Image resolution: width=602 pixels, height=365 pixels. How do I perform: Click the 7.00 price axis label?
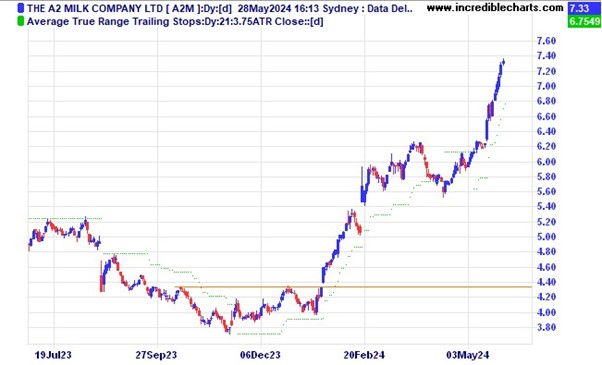tap(546, 86)
